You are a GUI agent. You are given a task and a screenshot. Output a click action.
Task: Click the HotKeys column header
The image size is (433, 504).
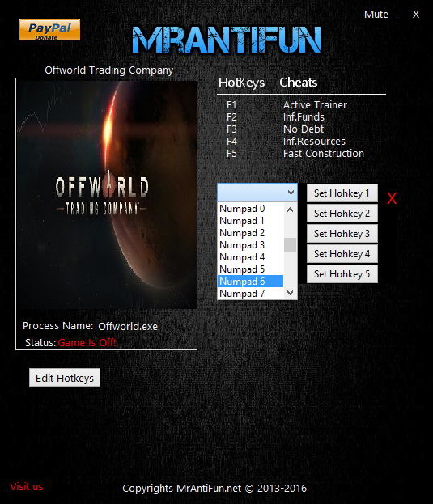pos(241,83)
